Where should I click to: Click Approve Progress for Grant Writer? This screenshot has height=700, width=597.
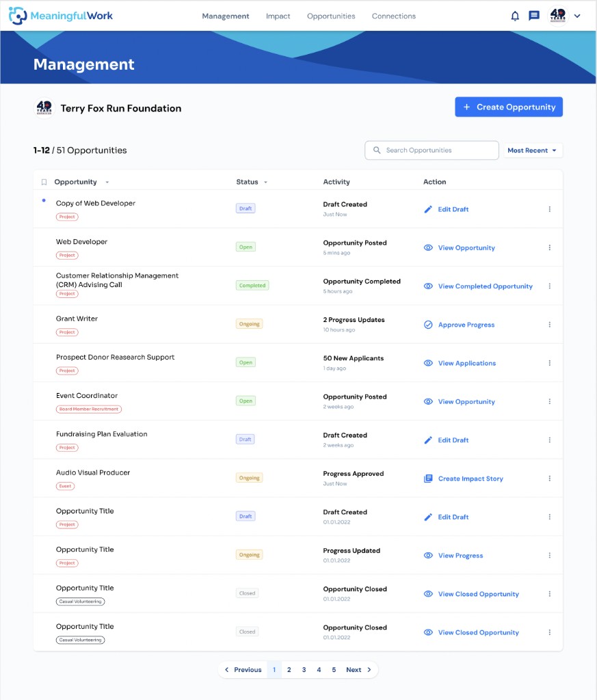click(459, 325)
